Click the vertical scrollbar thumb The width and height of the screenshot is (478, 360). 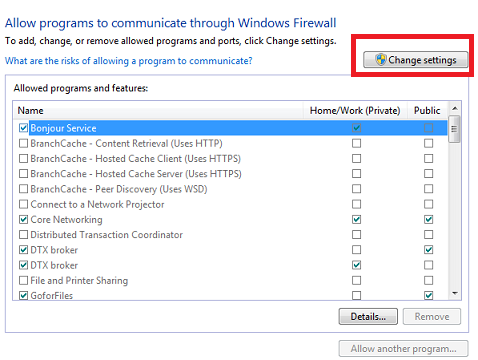455,129
